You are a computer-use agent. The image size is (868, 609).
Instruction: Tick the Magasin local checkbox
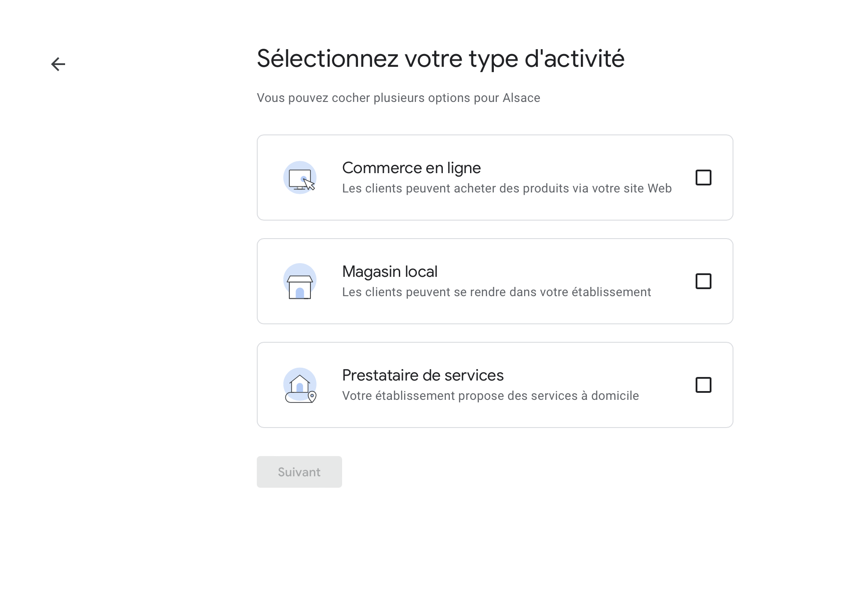tap(703, 281)
